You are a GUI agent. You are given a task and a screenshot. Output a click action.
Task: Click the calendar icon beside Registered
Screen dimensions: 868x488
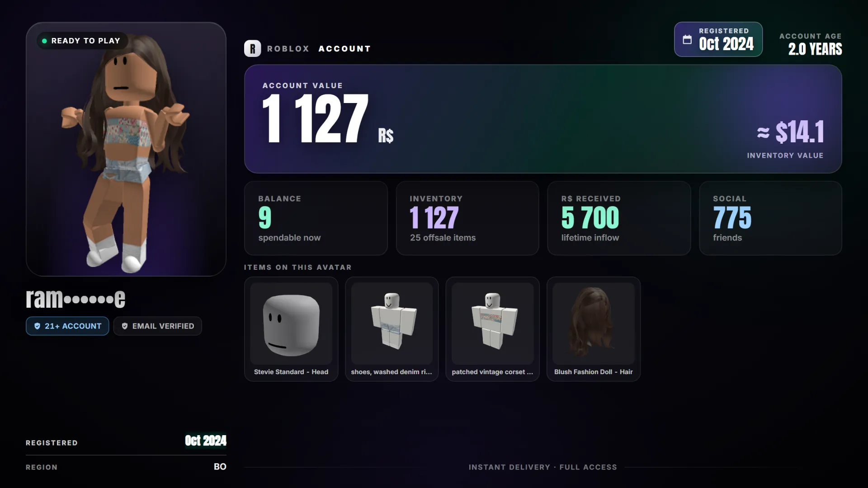(687, 39)
